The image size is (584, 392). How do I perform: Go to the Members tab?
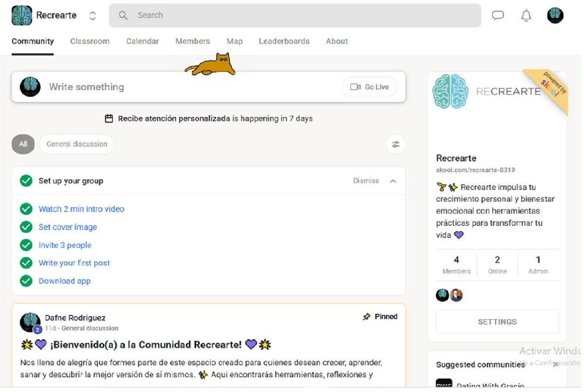point(193,41)
